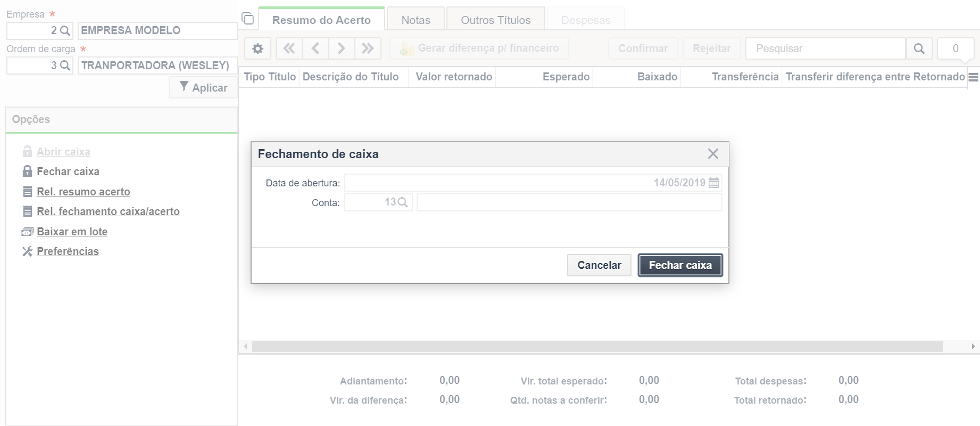980x426 pixels.
Task: Open Rel. resumo acerto report link
Action: [84, 192]
